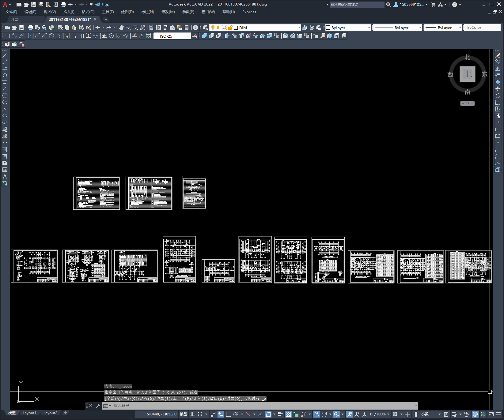The image size is (504, 420).
Task: Toggle annotation visibility
Action: tap(350, 414)
